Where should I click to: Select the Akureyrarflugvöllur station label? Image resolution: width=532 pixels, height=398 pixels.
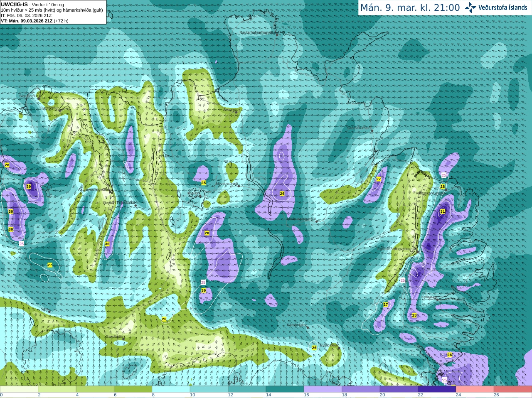pos(94,189)
